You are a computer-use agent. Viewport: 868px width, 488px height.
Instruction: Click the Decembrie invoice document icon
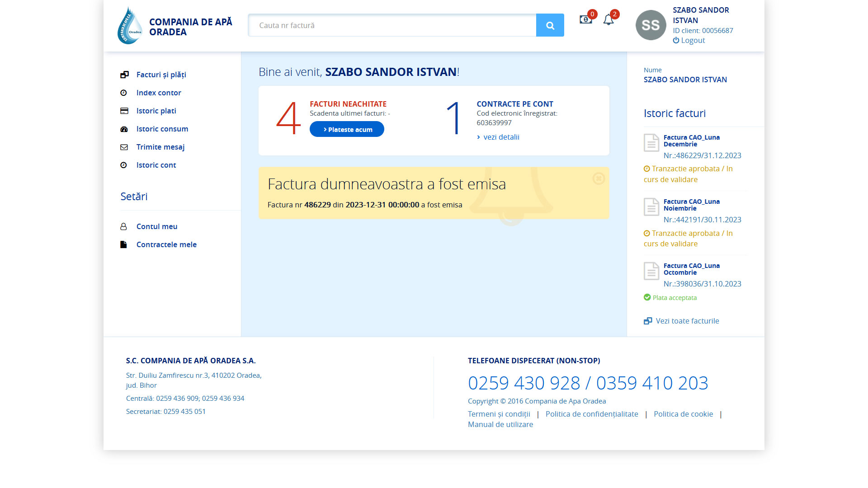tap(651, 143)
